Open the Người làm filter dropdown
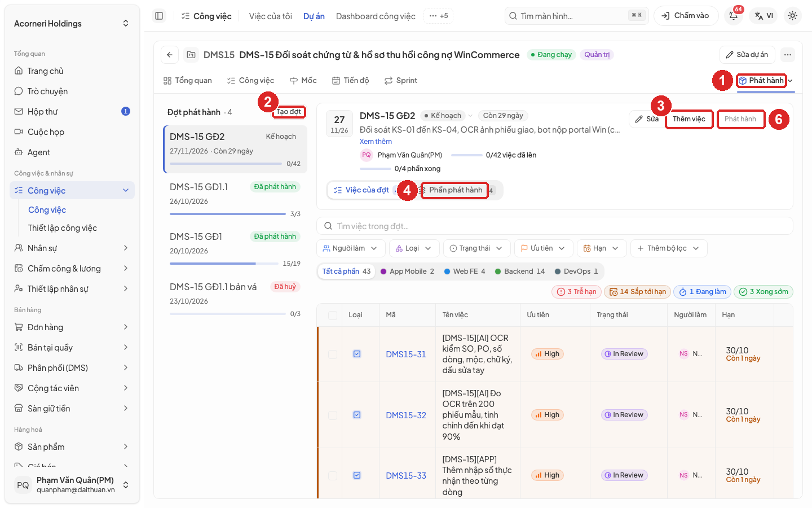Screen dimensions: 812x508 point(351,248)
